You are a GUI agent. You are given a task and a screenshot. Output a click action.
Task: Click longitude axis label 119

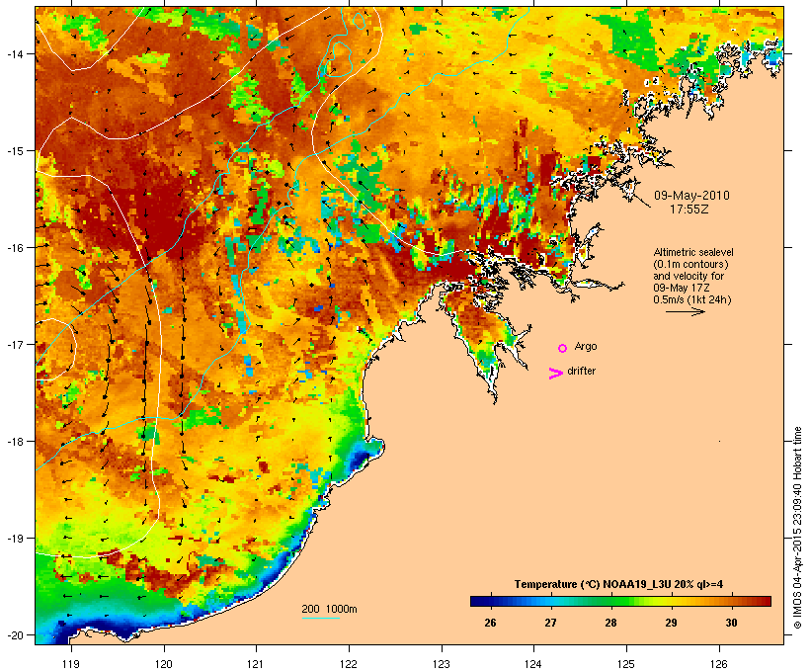(x=71, y=664)
